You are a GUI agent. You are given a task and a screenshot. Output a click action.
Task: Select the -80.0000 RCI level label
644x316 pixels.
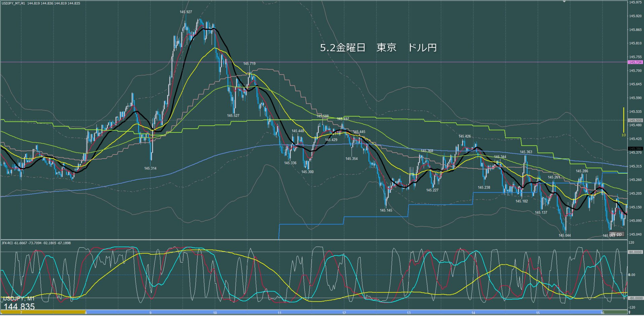[636, 298]
